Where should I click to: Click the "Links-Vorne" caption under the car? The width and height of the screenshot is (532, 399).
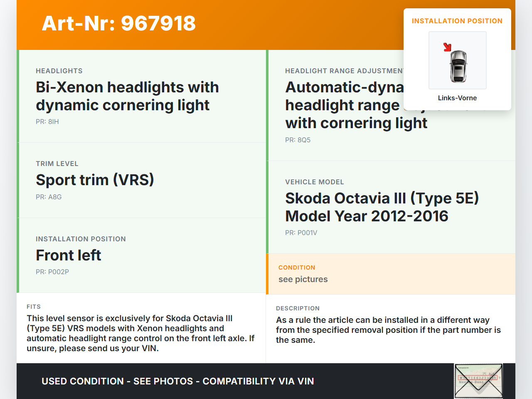click(x=457, y=98)
